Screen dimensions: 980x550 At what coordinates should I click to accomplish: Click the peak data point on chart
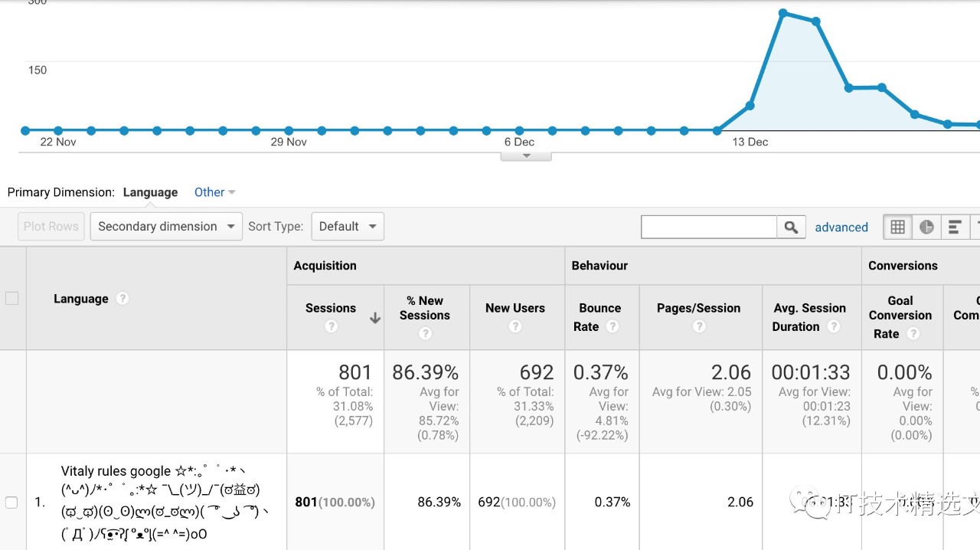click(x=783, y=13)
